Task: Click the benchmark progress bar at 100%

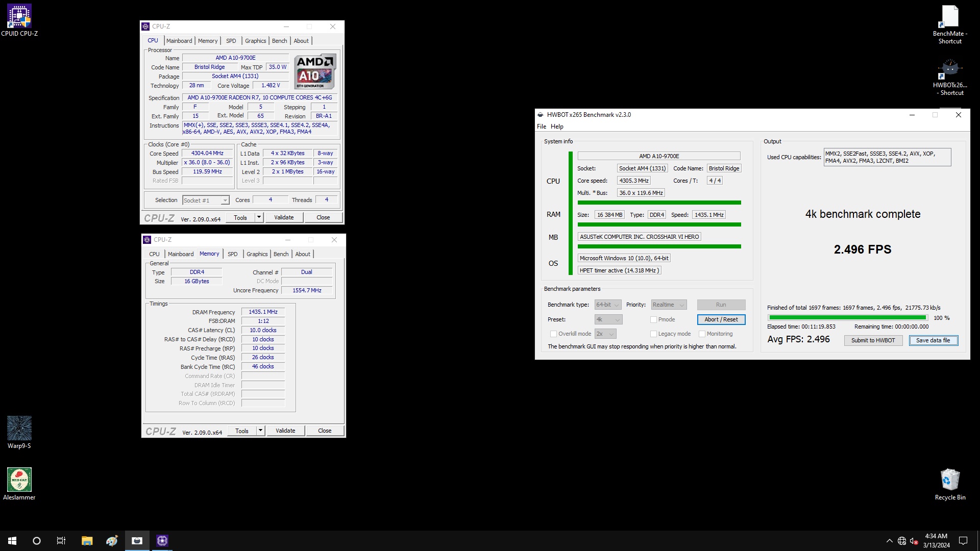Action: click(x=847, y=317)
